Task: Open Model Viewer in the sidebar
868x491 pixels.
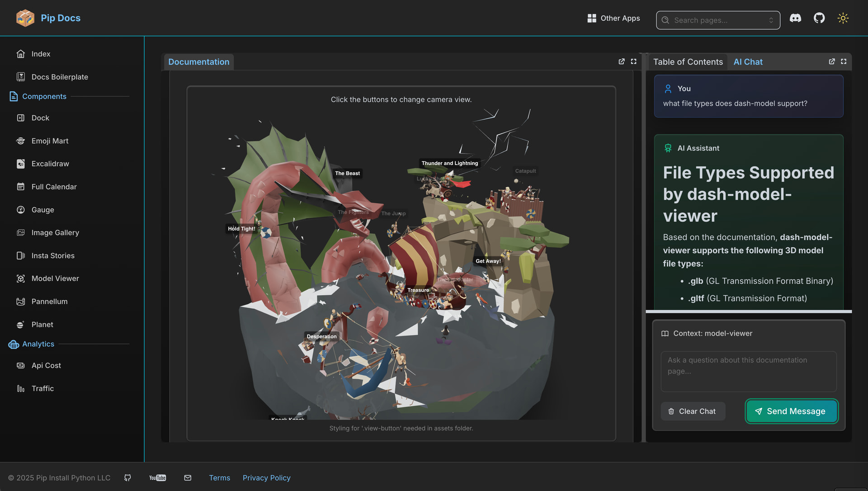Action: pyautogui.click(x=55, y=279)
